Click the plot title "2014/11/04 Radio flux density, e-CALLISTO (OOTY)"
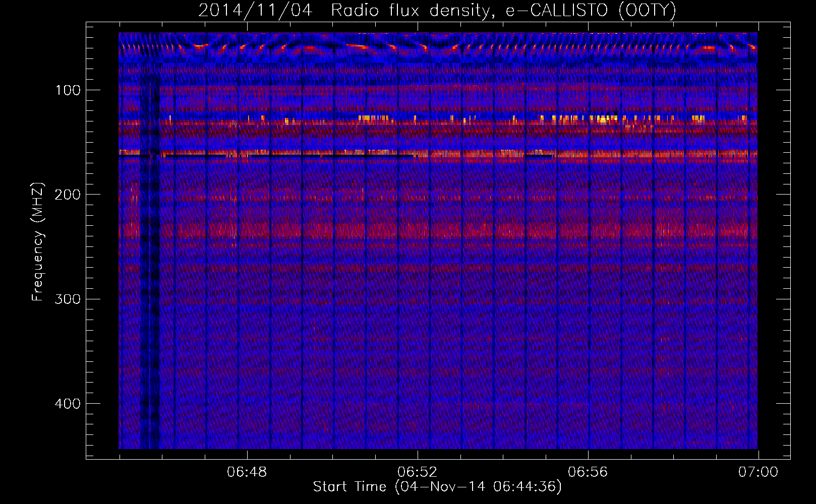The width and height of the screenshot is (816, 504). point(437,10)
